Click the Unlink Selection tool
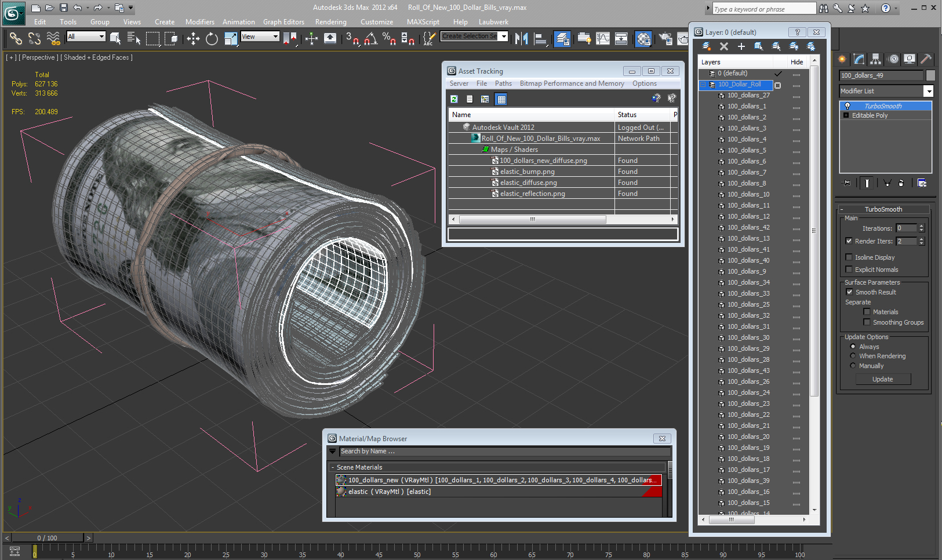 [x=34, y=39]
